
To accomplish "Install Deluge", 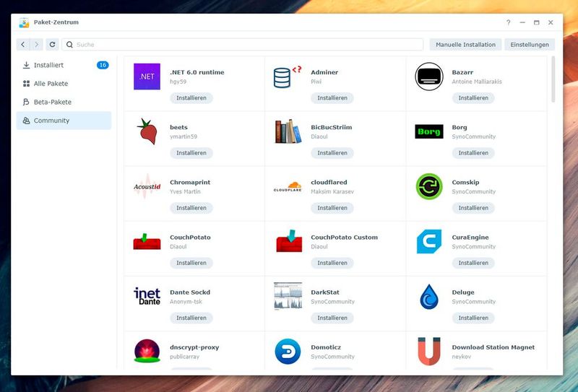I will [473, 318].
